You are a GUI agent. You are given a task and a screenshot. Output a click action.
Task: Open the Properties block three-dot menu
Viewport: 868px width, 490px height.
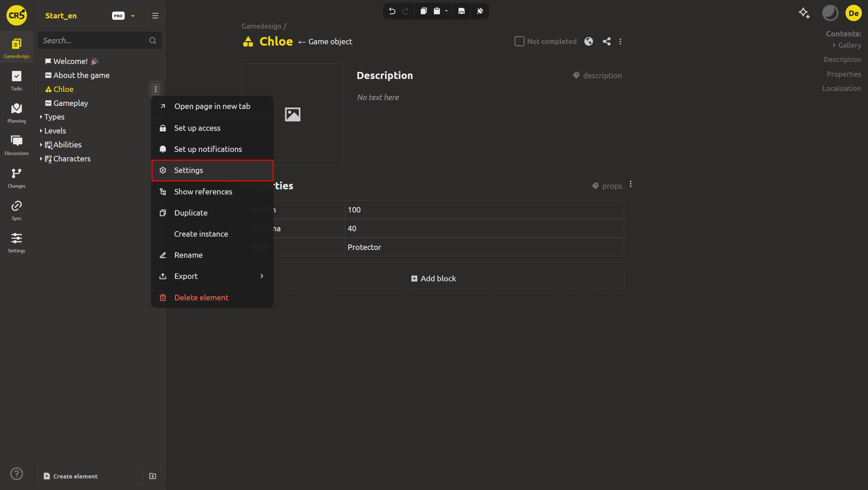point(631,184)
